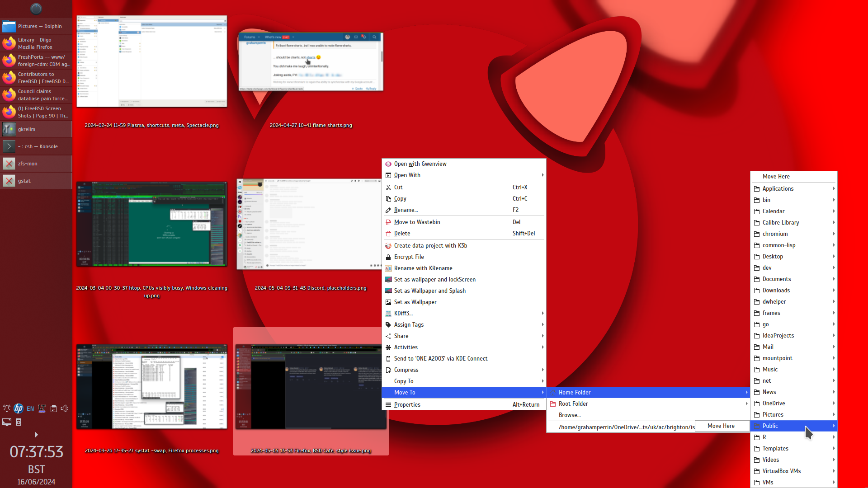Expand the KDiff3… submenu
The height and width of the screenshot is (488, 868).
(464, 313)
